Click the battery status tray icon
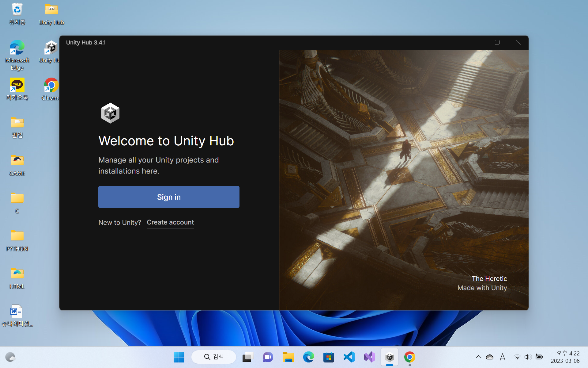588x368 pixels. tap(539, 357)
